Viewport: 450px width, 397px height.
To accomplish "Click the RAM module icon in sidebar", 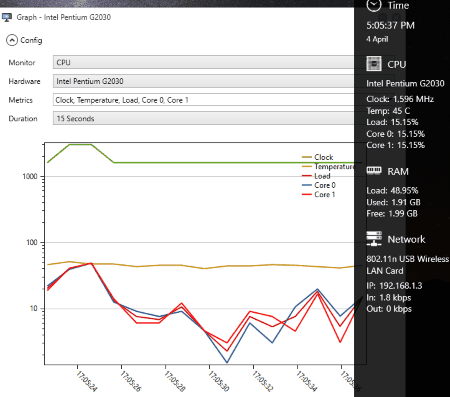I will tap(374, 170).
